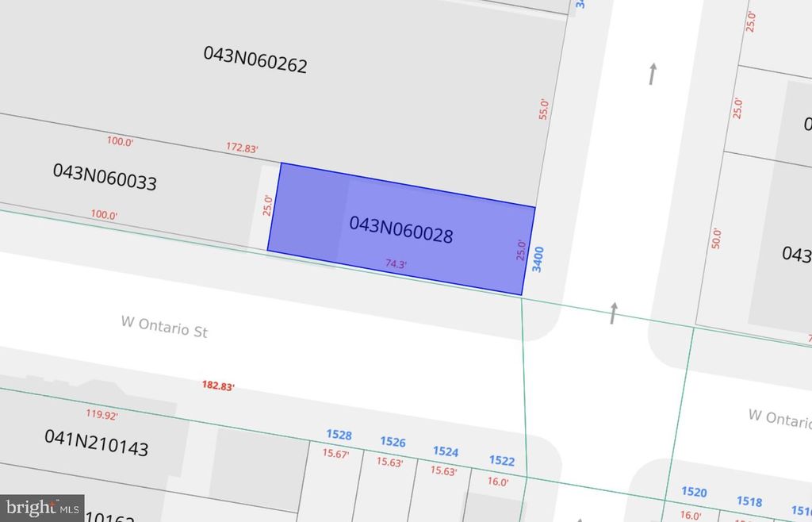This screenshot has height=522, width=812.
Task: Click the 74.3' frontage dimension
Action: point(396,264)
